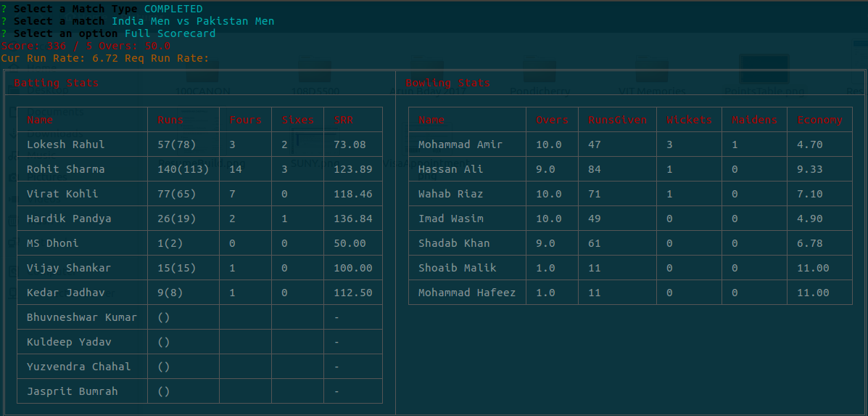Click the Overs column header
Viewport: 868px width, 416px height.
click(553, 120)
